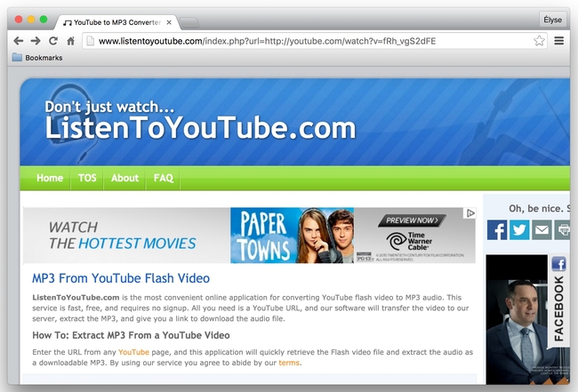This screenshot has height=392, width=578.
Task: Open the Facebook tab icon on sidebar ad
Action: tap(558, 264)
